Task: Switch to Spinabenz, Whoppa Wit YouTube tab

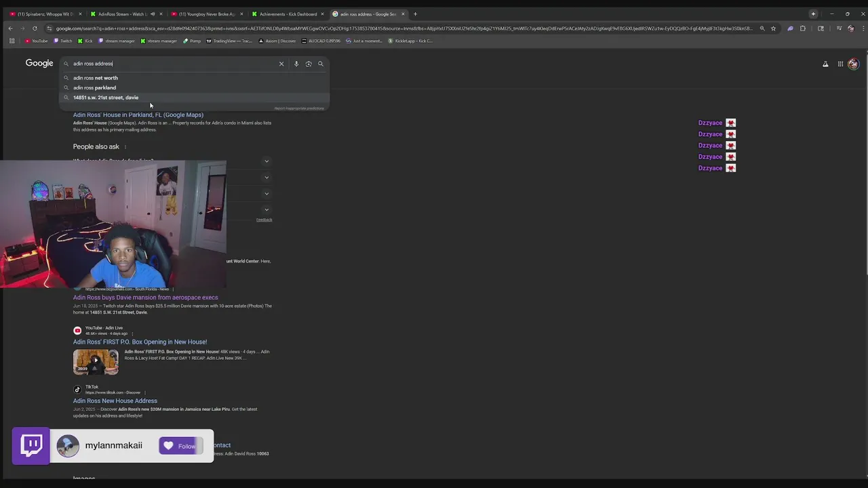Action: tap(45, 14)
